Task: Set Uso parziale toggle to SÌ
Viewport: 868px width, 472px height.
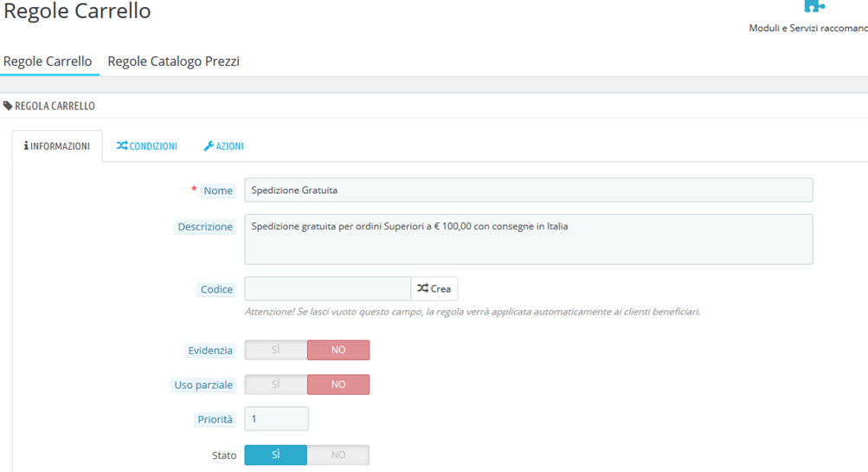Action: [276, 385]
